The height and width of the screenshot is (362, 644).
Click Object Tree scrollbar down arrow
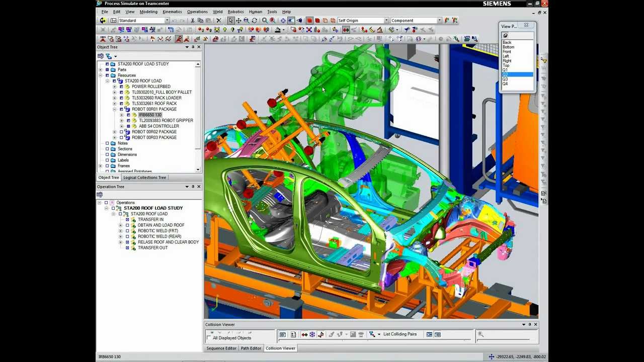[x=198, y=169]
